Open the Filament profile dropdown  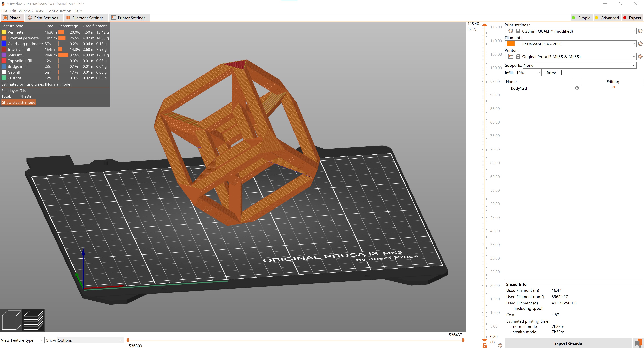pyautogui.click(x=571, y=44)
